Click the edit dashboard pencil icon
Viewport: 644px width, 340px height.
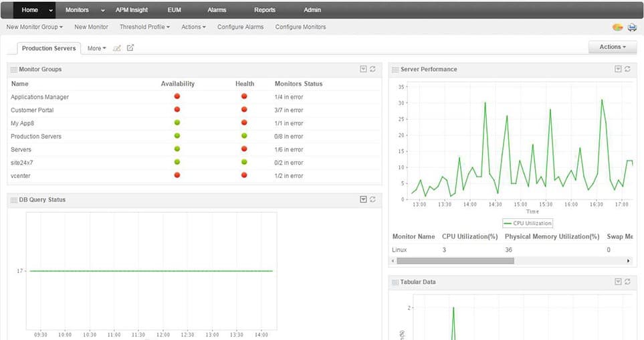click(117, 48)
